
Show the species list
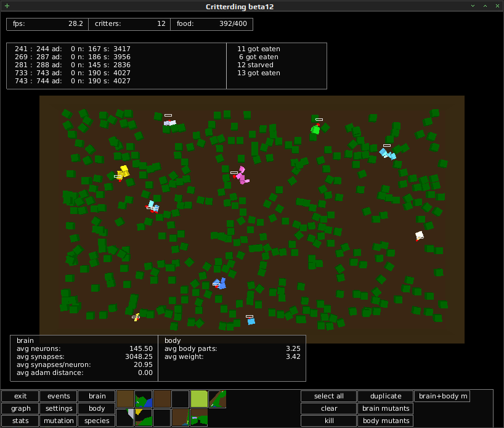pos(97,421)
